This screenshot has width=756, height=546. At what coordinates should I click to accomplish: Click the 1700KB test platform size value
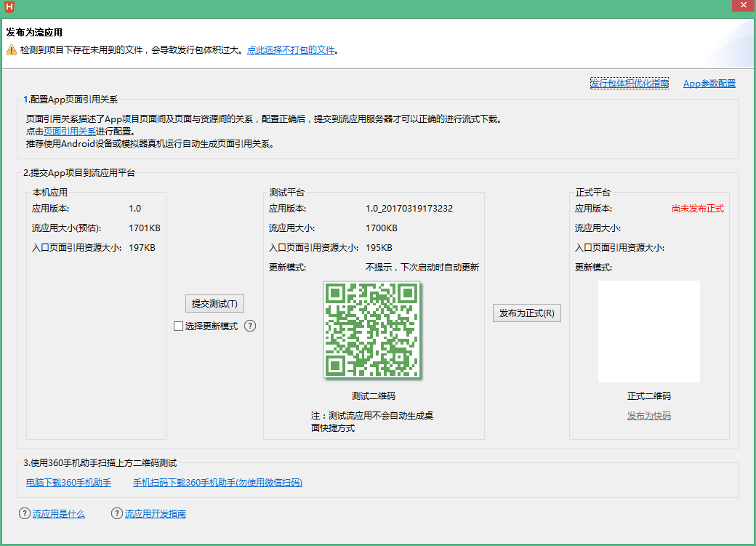(382, 228)
